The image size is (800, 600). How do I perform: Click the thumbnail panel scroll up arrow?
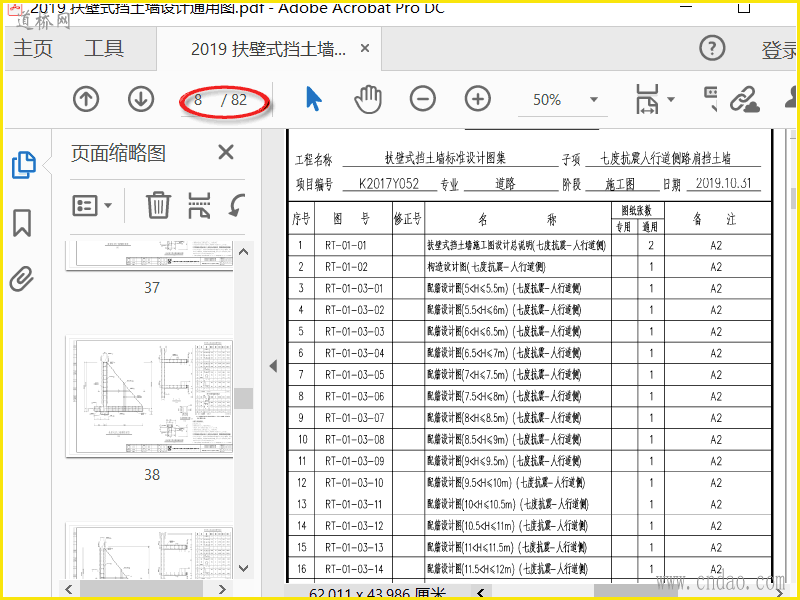244,252
